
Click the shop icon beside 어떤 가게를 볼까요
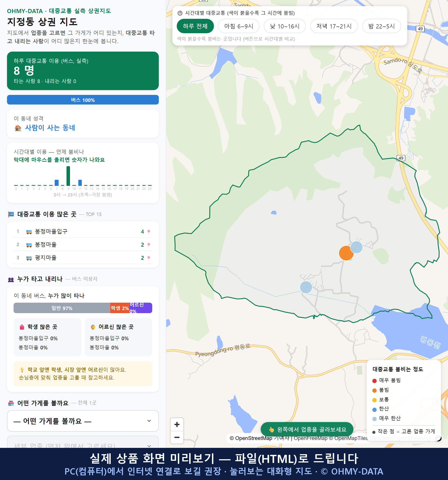click(x=11, y=403)
